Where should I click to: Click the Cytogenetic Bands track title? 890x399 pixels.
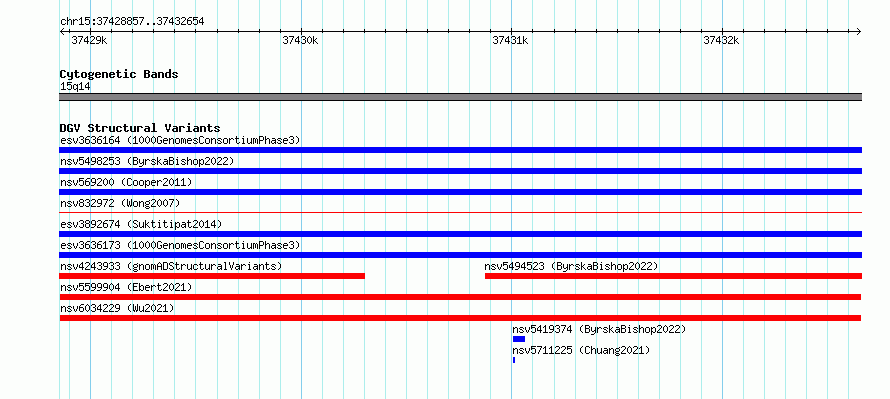tap(119, 74)
